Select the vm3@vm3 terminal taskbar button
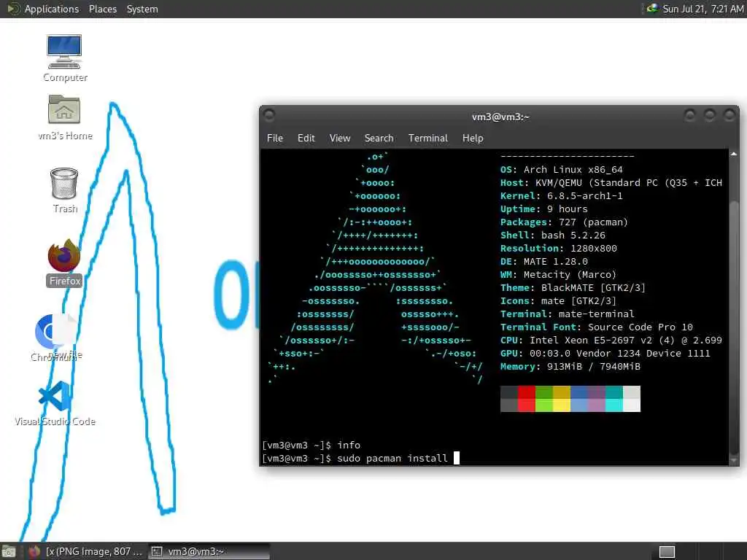 pos(209,551)
